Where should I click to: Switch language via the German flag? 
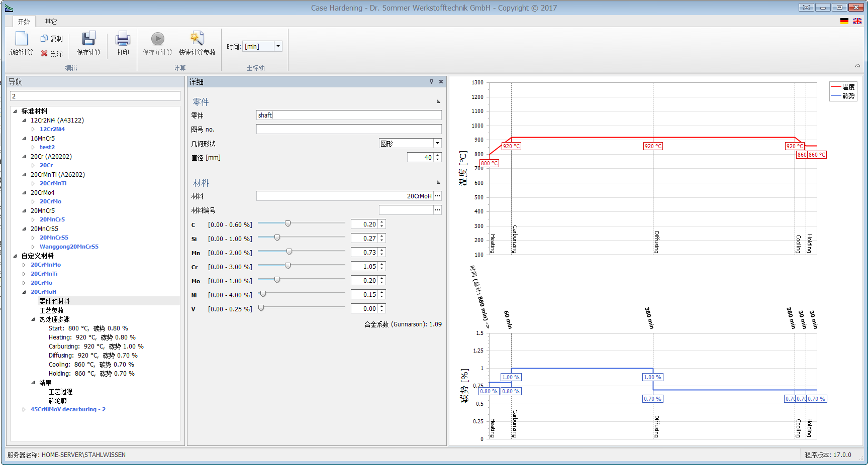[844, 21]
